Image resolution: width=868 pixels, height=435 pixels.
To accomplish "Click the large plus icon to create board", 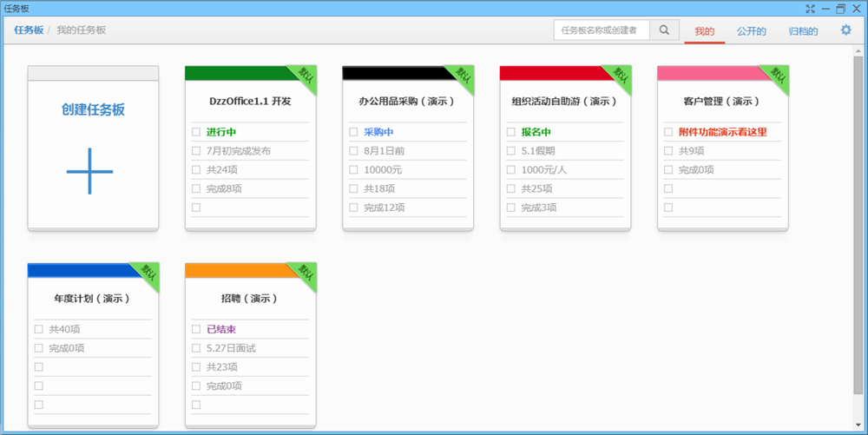I will pyautogui.click(x=90, y=170).
